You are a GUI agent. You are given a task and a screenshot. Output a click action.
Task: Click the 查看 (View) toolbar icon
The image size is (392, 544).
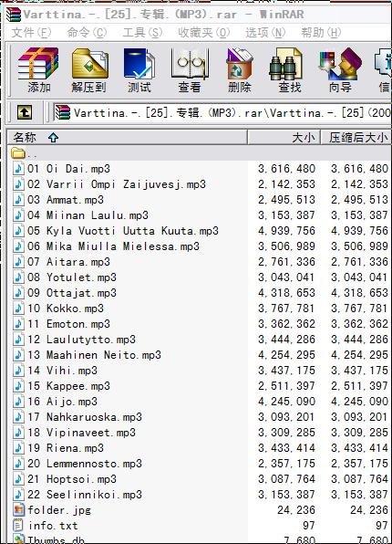pyautogui.click(x=190, y=64)
